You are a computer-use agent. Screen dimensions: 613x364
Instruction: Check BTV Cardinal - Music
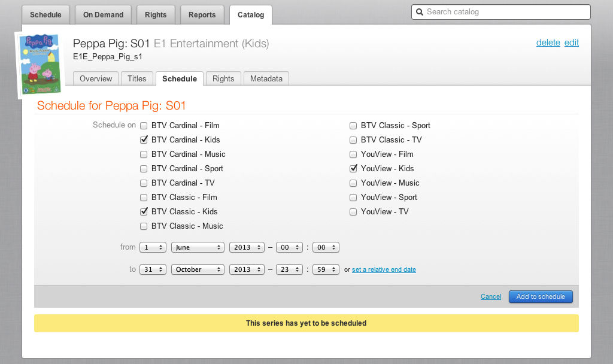[x=144, y=154]
